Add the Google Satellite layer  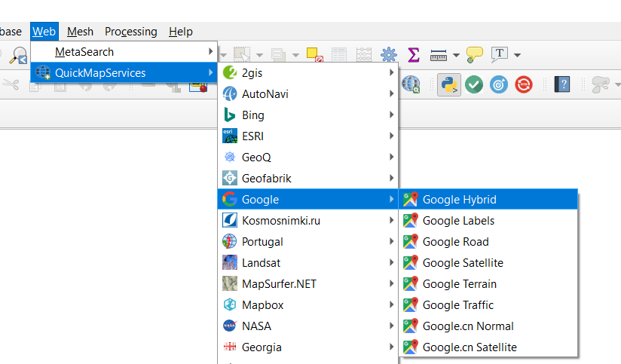(488, 262)
